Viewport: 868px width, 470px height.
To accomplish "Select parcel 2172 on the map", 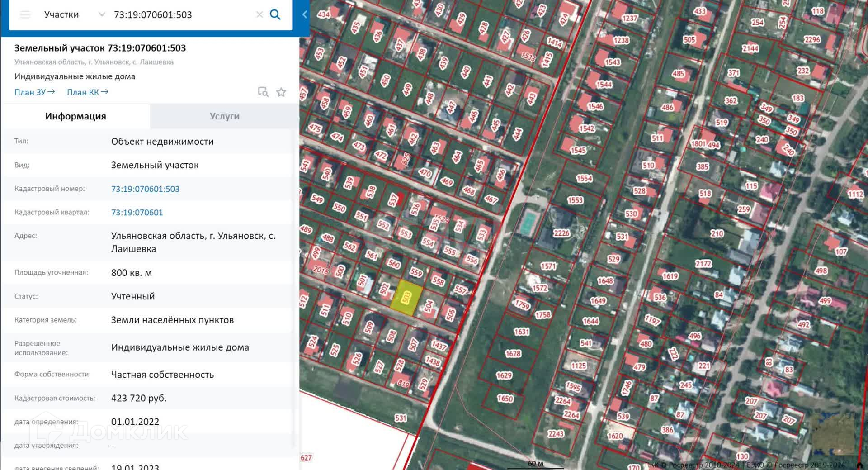I will click(x=703, y=263).
